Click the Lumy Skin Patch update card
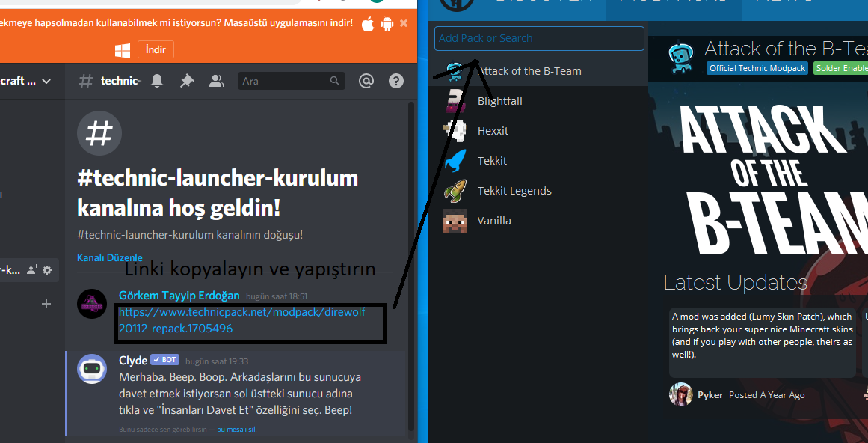Viewport: 868px width, 443px height. 763,342
